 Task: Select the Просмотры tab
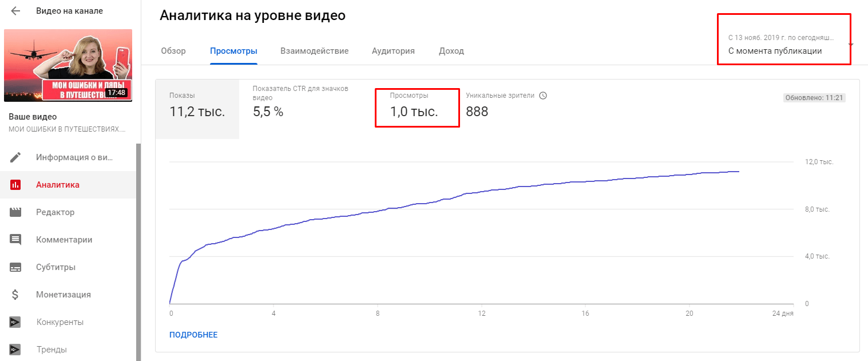click(x=233, y=51)
